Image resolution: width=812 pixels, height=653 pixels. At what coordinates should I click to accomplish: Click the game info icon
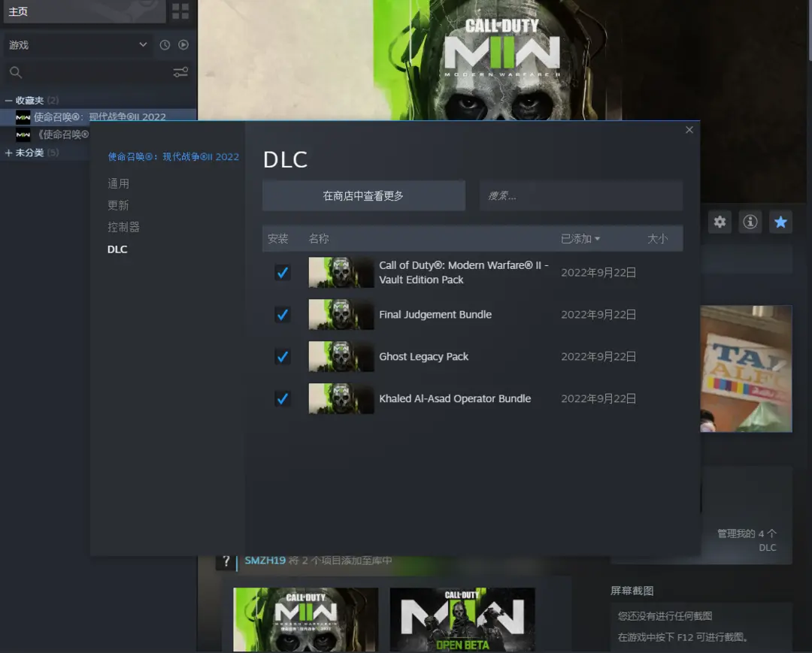(750, 222)
